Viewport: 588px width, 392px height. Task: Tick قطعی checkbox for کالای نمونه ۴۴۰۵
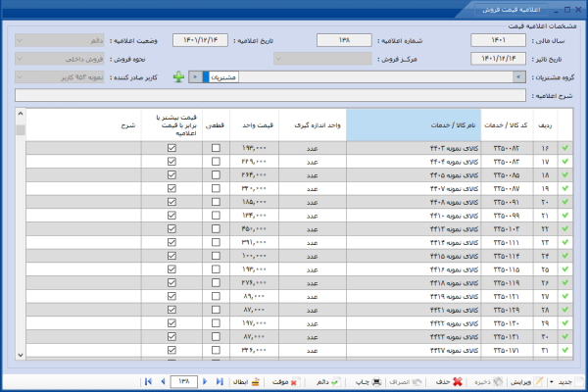coord(216,174)
